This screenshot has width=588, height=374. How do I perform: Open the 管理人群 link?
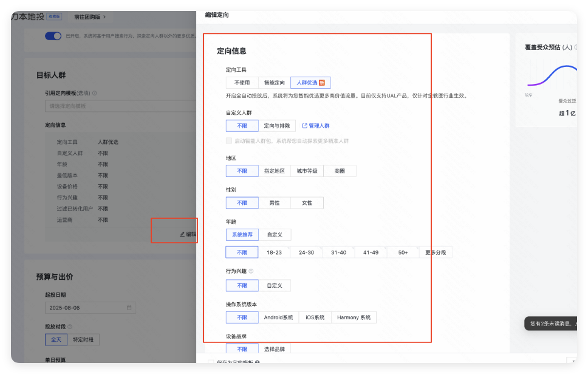(316, 126)
